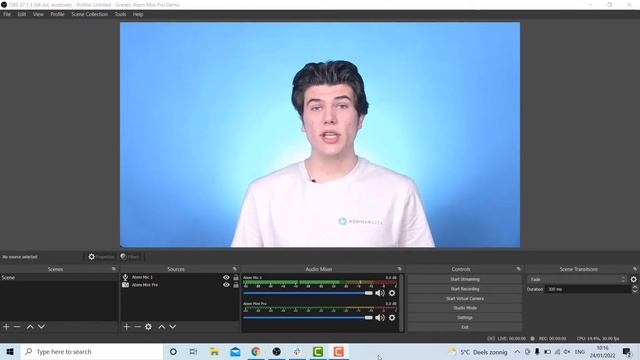Open transition properties gear icon
Screen dimensions: 640x360
click(633, 280)
